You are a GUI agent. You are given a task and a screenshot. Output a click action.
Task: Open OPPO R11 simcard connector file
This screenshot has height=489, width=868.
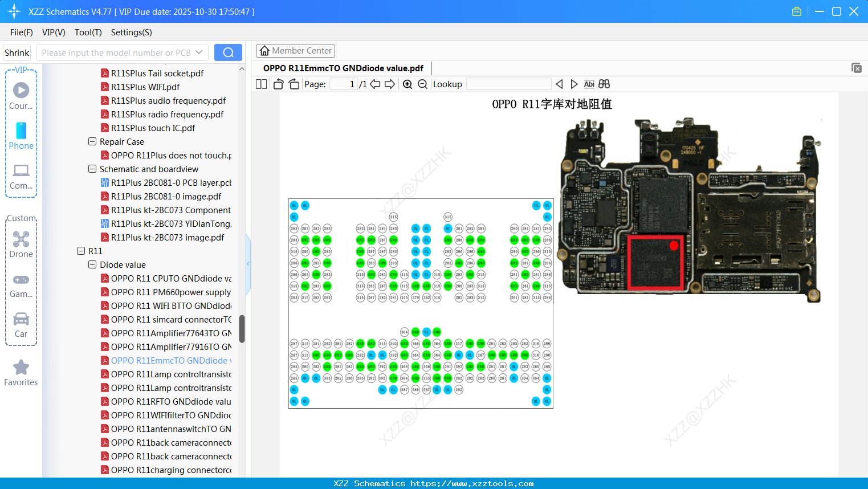(166, 319)
